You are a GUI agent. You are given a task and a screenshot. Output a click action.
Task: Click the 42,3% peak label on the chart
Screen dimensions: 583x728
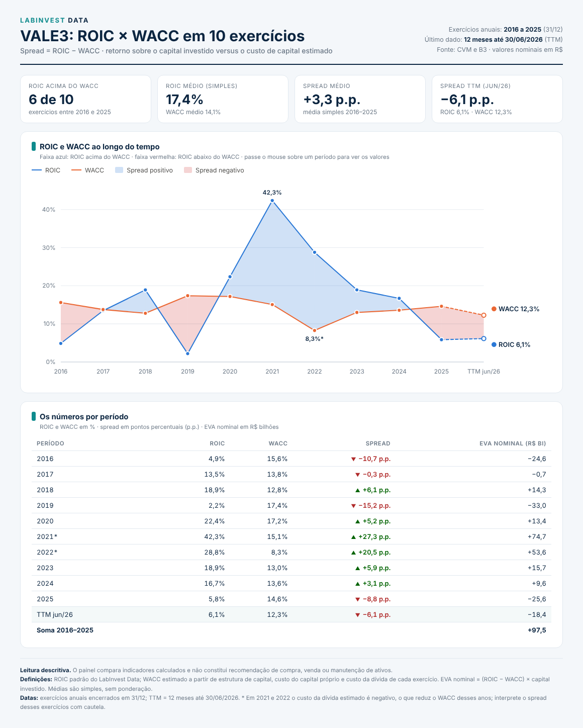(272, 193)
